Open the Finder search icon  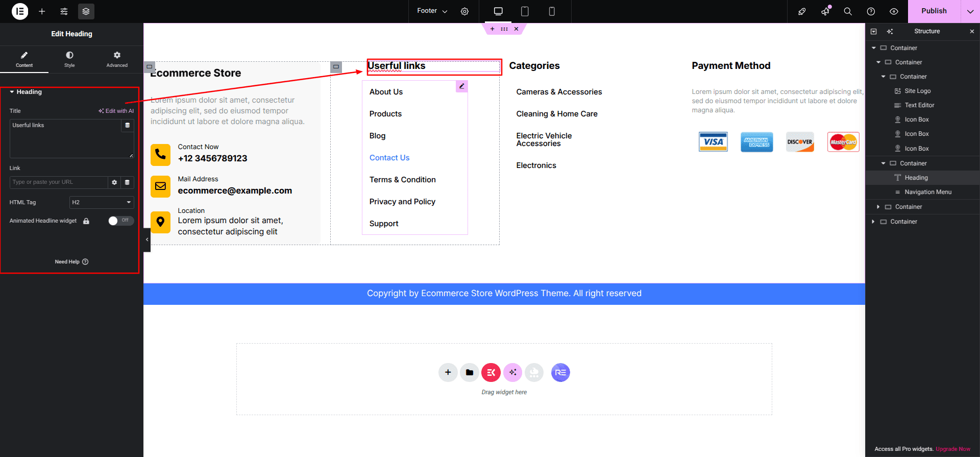(x=848, y=11)
